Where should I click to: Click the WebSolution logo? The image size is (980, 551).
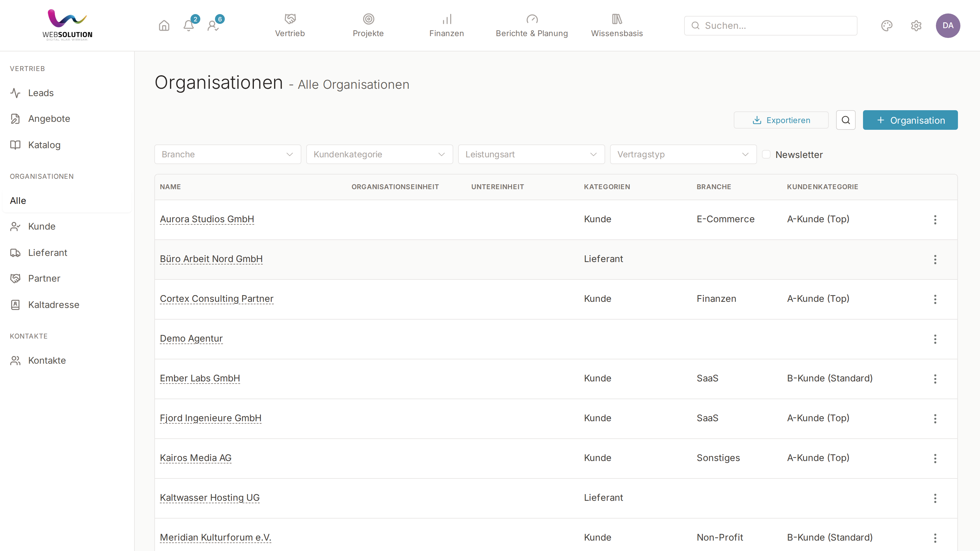[67, 25]
